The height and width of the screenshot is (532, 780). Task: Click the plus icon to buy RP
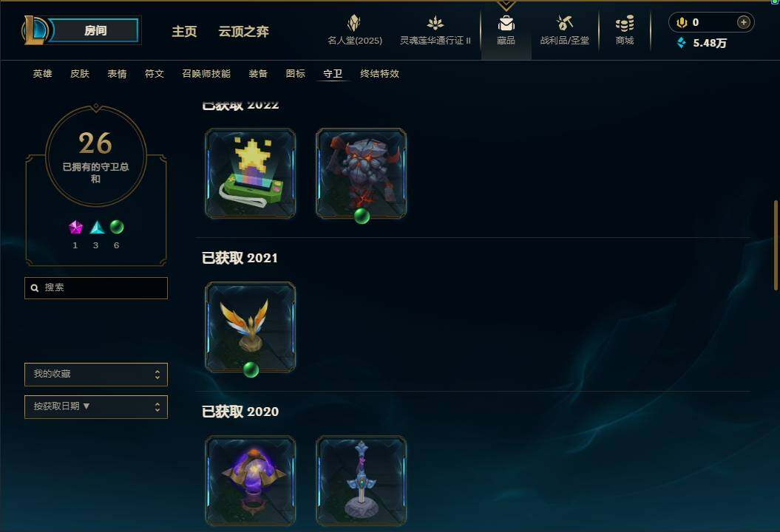click(743, 22)
